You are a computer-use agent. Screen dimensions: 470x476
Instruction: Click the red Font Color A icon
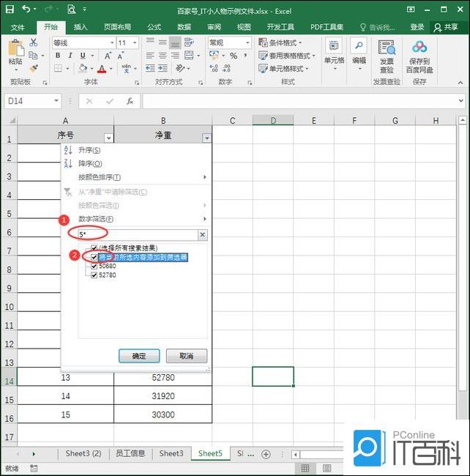102,69
